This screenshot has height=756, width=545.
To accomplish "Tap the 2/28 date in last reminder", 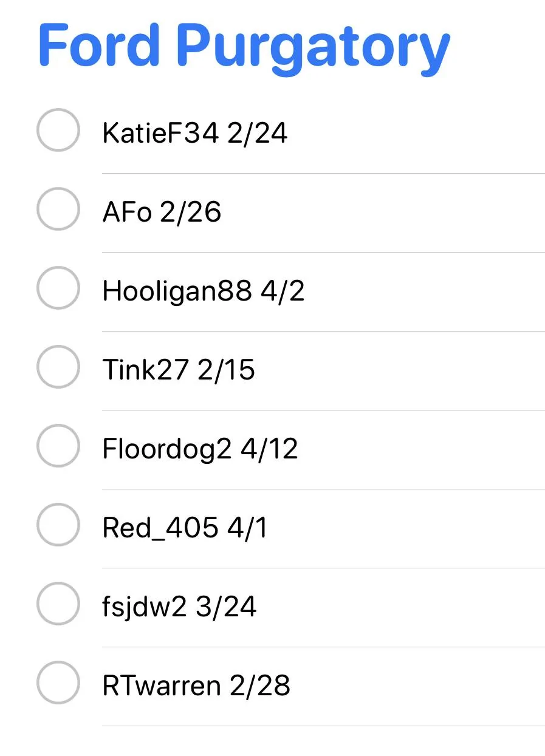I will pos(260,686).
